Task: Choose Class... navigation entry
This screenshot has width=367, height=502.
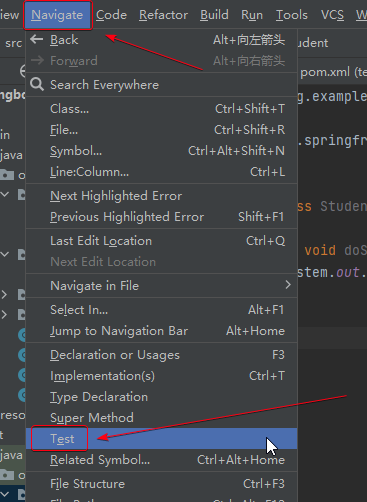Action: point(162,109)
